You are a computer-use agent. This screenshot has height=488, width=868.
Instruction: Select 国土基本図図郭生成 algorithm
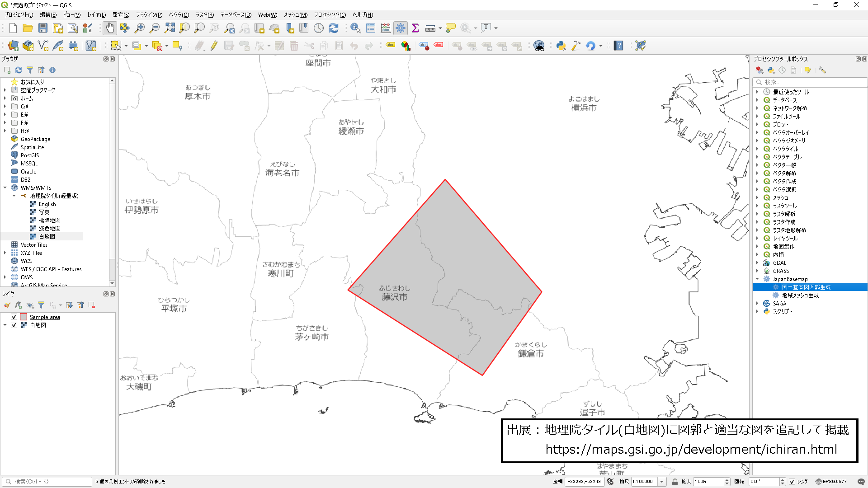pyautogui.click(x=806, y=287)
